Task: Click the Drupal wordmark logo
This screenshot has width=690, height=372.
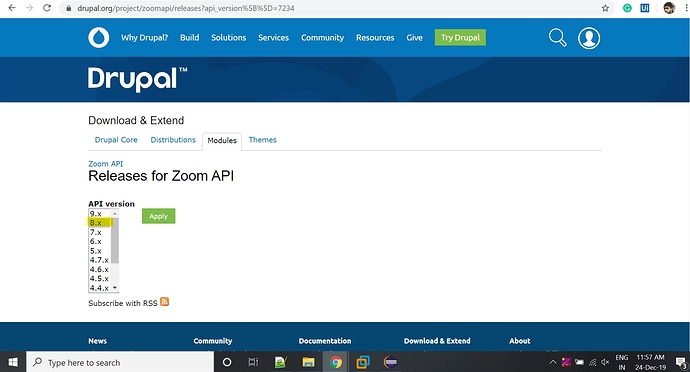Action: [x=137, y=79]
